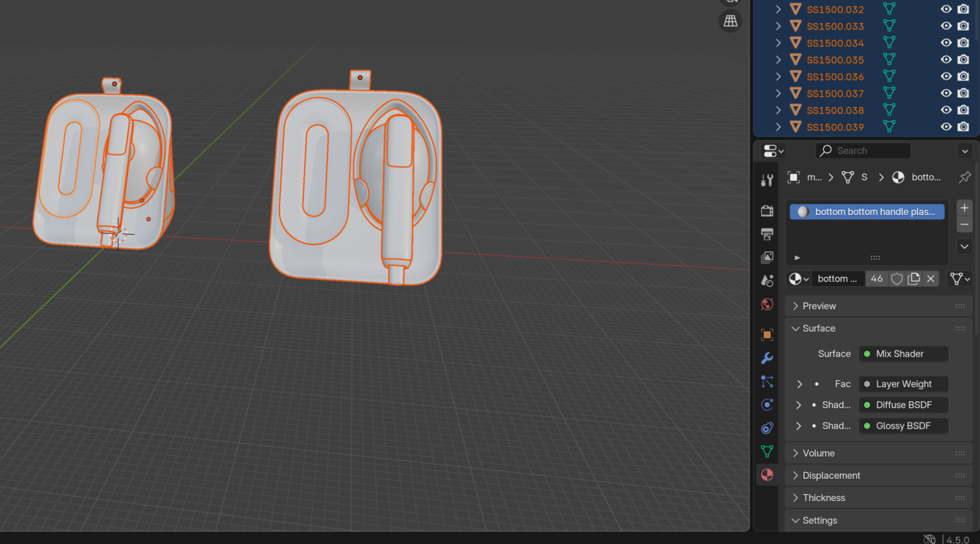Hide SS1500.034 in viewport
This screenshot has height=544, width=980.
click(946, 43)
